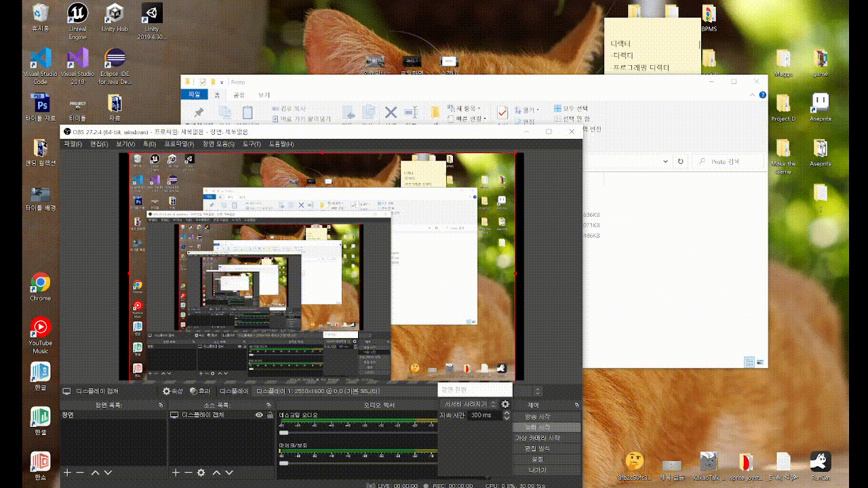868x488 pixels.
Task: Open Unreal Engine desktop shortcut
Action: point(77,20)
